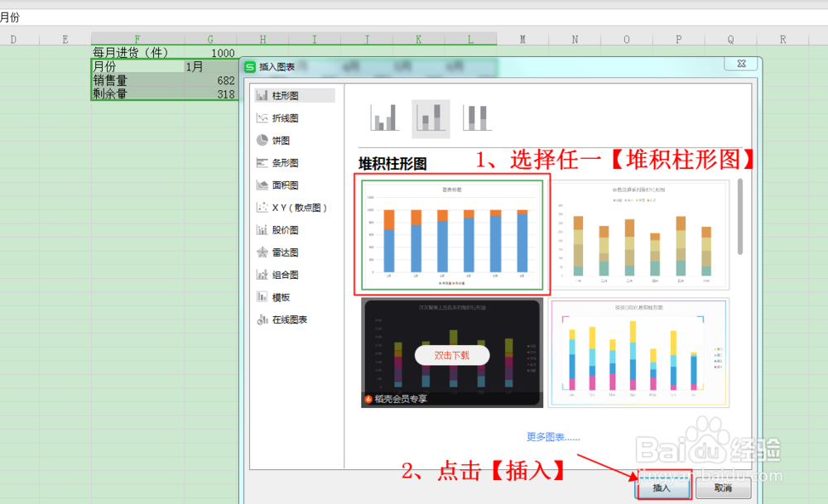Select the 销售量 cell
Viewport: 828px width, 504px height.
point(137,80)
